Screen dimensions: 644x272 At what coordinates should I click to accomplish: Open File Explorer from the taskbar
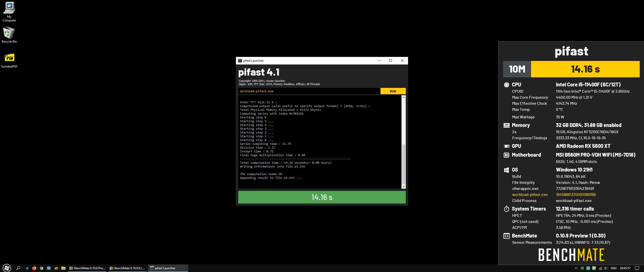tap(63, 268)
